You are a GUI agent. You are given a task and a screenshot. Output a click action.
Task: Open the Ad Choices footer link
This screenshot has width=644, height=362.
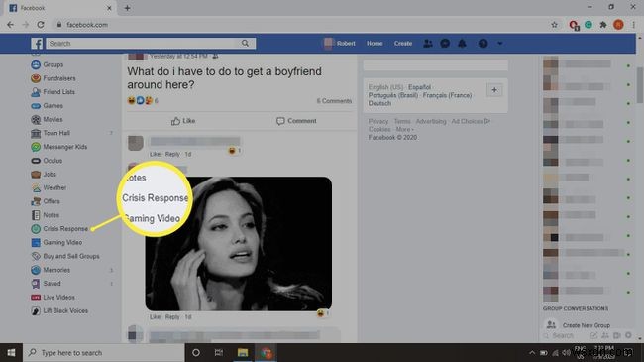(x=471, y=121)
